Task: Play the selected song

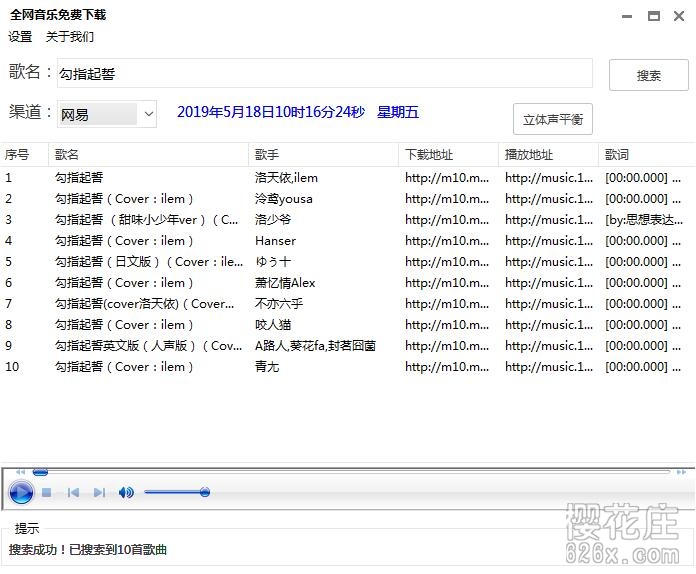Action: tap(21, 492)
